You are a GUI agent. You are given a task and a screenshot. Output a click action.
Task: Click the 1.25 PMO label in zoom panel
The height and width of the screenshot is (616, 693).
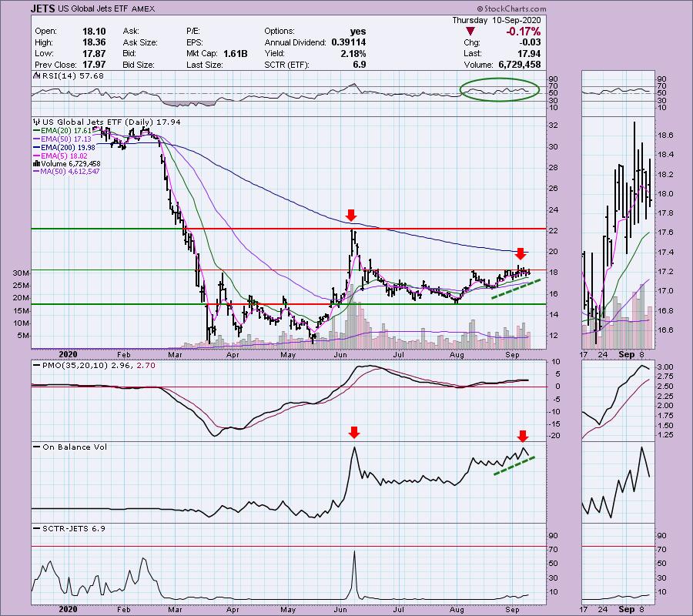[x=665, y=435]
